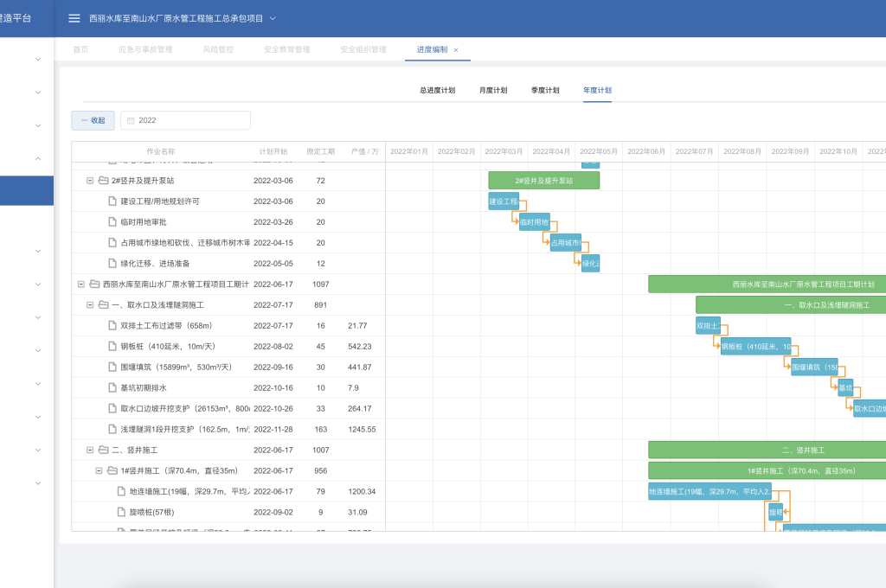Collapse the 西丽水库至南山水厂 root tree node
886x588 pixels.
pyautogui.click(x=81, y=284)
